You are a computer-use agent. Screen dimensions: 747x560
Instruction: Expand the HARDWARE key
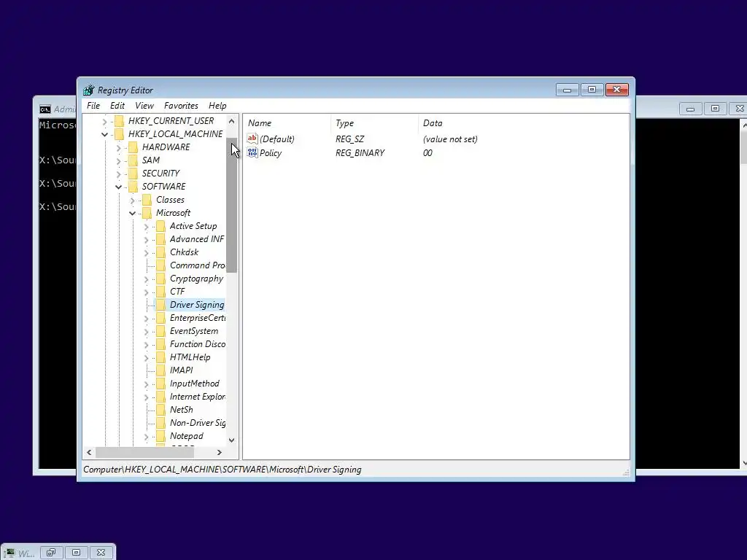tap(119, 148)
